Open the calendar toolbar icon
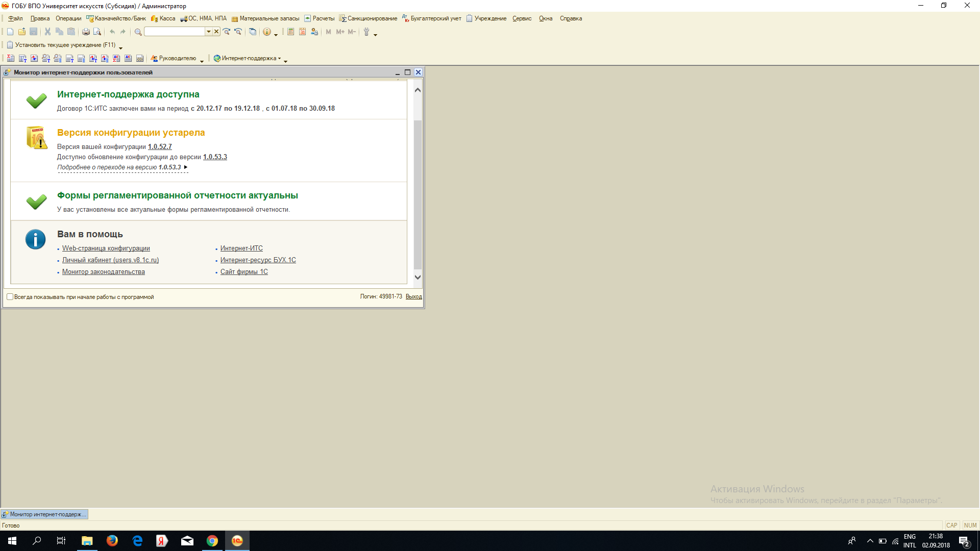This screenshot has height=551, width=980. [302, 32]
